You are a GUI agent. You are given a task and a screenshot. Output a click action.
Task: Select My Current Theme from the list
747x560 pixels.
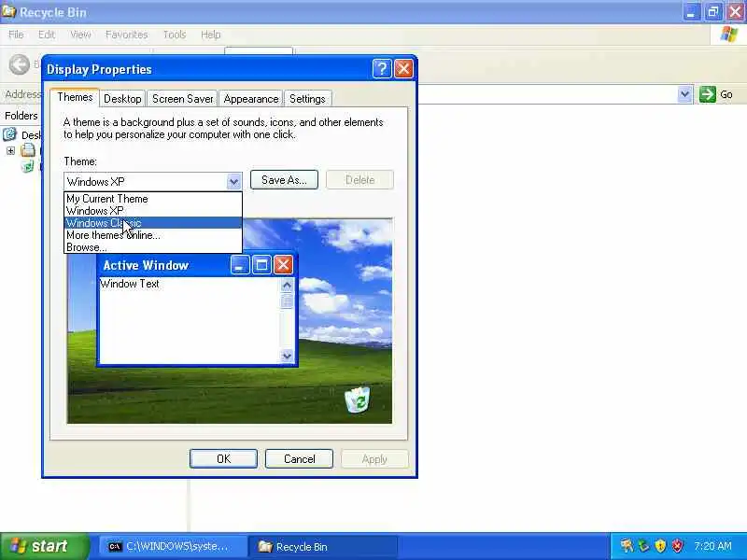point(153,199)
